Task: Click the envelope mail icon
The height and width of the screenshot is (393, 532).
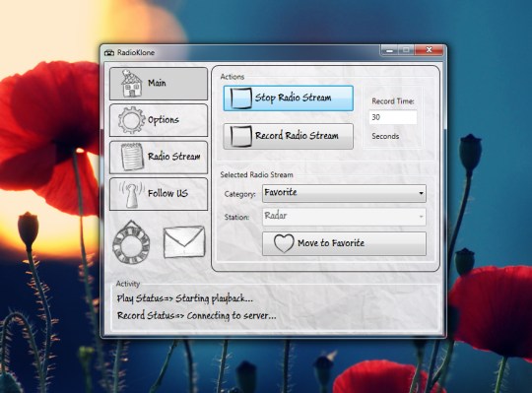Action: 184,242
